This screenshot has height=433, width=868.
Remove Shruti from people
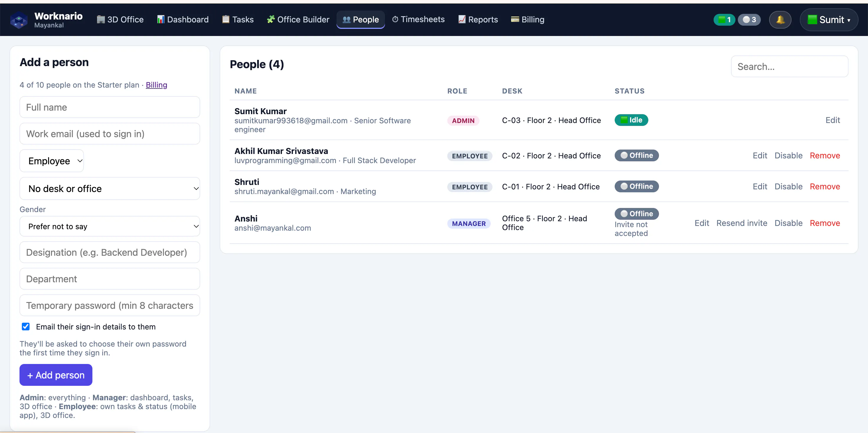coord(825,186)
